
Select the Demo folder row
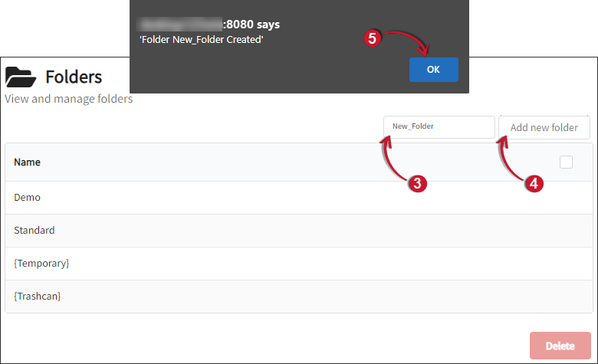28,198
